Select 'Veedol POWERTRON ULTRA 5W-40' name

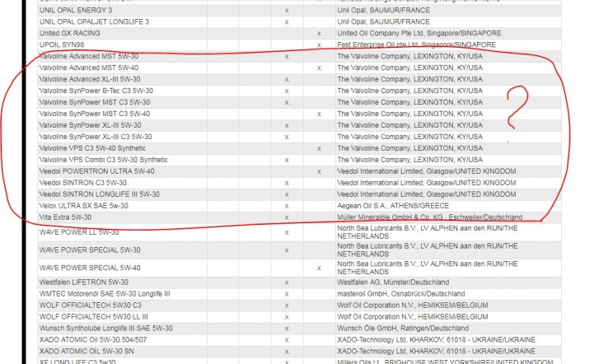click(x=97, y=171)
